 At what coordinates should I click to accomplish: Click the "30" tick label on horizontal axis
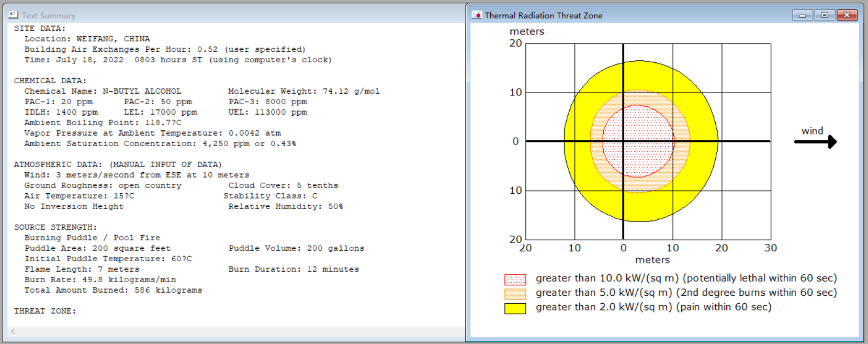pos(770,248)
